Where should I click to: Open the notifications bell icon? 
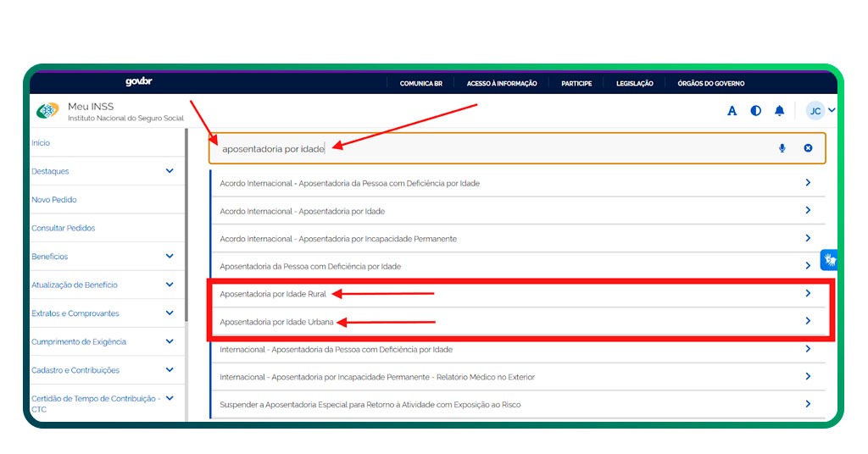point(779,111)
